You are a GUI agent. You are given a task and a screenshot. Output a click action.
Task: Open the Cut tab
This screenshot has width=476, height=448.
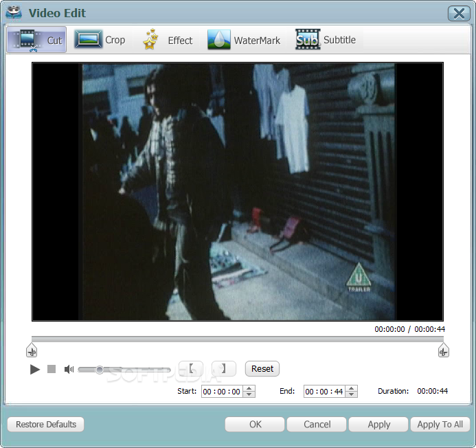(36, 40)
